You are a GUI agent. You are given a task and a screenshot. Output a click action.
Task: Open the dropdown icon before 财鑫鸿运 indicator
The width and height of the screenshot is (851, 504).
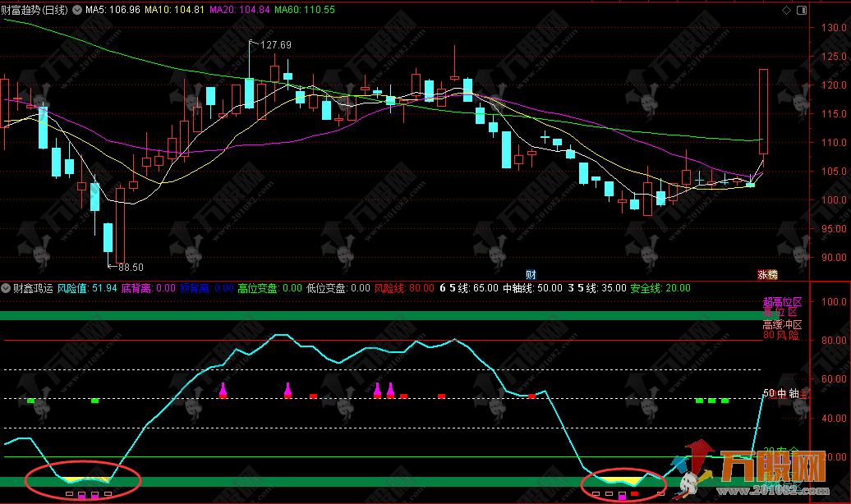(6, 288)
